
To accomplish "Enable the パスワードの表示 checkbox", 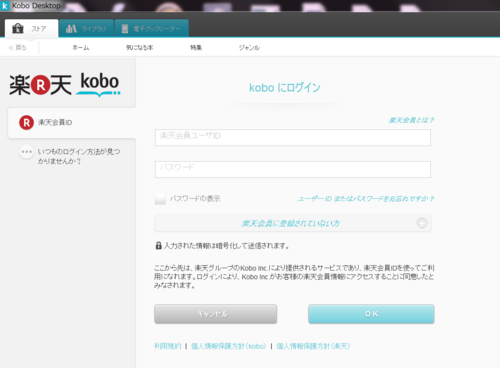I will (160, 199).
